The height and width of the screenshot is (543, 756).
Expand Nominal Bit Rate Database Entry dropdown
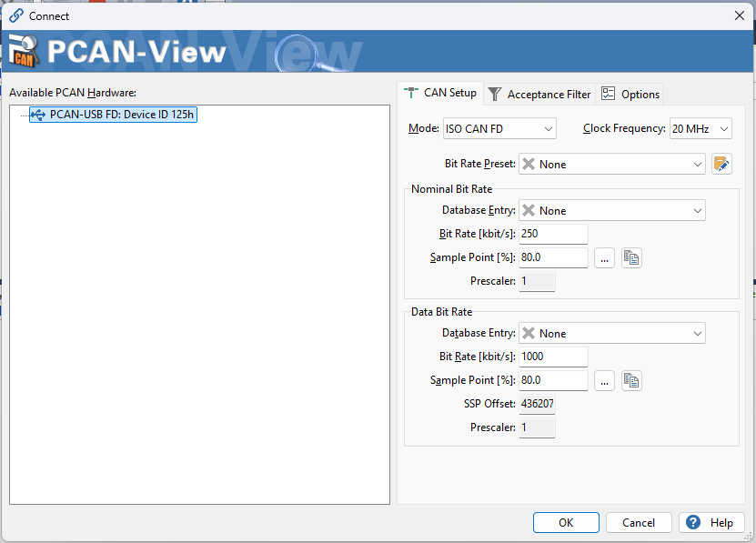coord(612,211)
